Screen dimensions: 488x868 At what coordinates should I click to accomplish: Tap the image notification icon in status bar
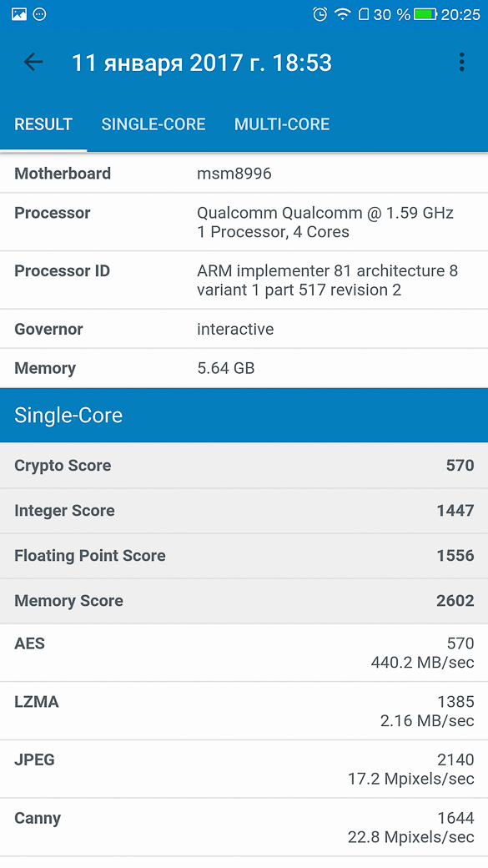click(x=19, y=14)
